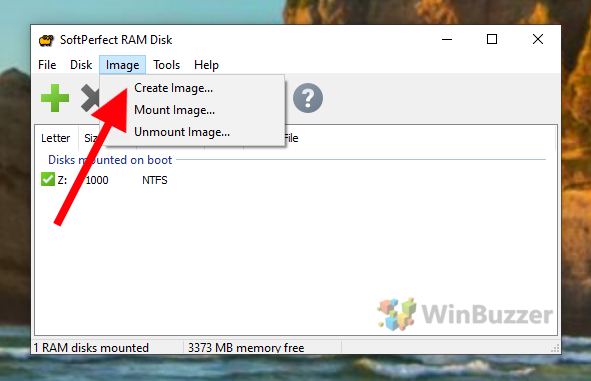Click the window resize grip in status bar
591x381 pixels.
point(555,348)
